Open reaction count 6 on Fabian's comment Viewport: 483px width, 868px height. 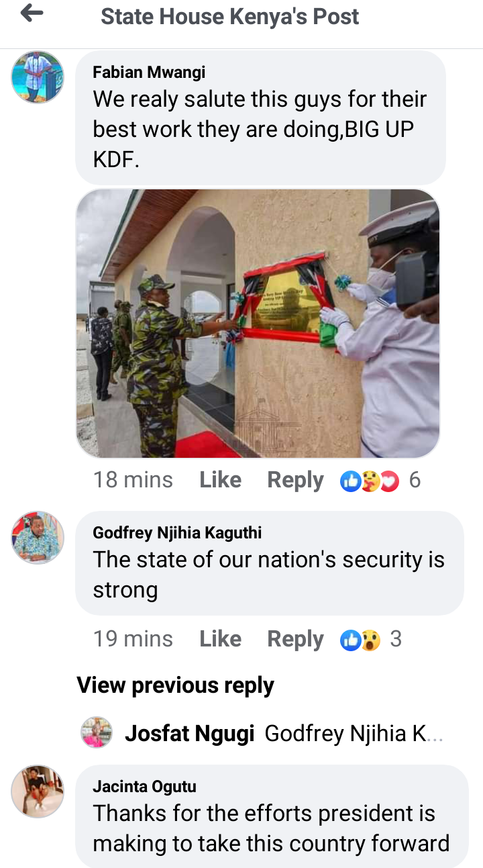(415, 480)
